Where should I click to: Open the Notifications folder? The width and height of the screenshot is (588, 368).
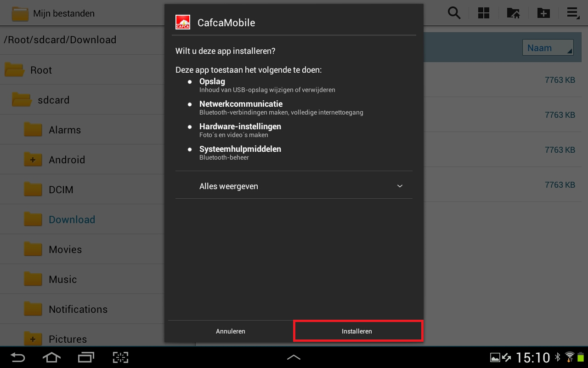[82, 309]
